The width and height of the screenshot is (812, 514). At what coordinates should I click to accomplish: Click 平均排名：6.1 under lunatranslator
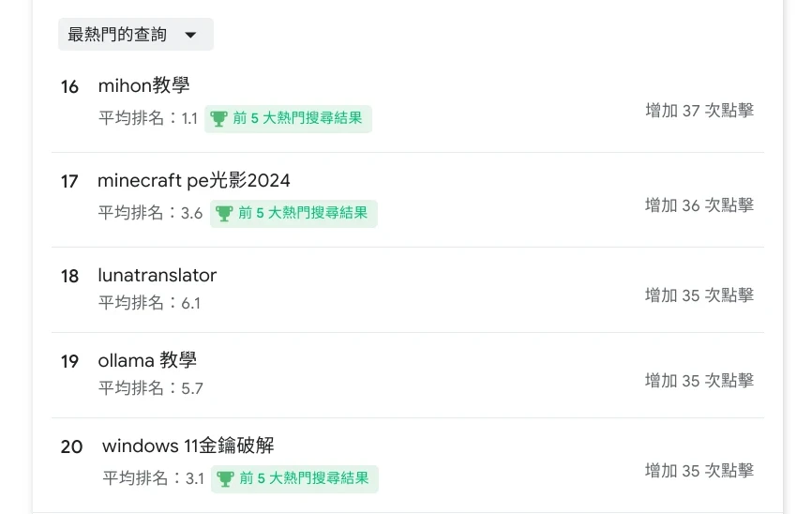point(149,303)
